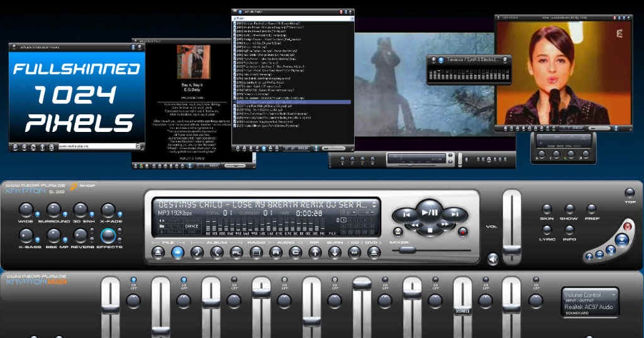644x338 pixels.
Task: Click the INFO button
Action: click(569, 230)
